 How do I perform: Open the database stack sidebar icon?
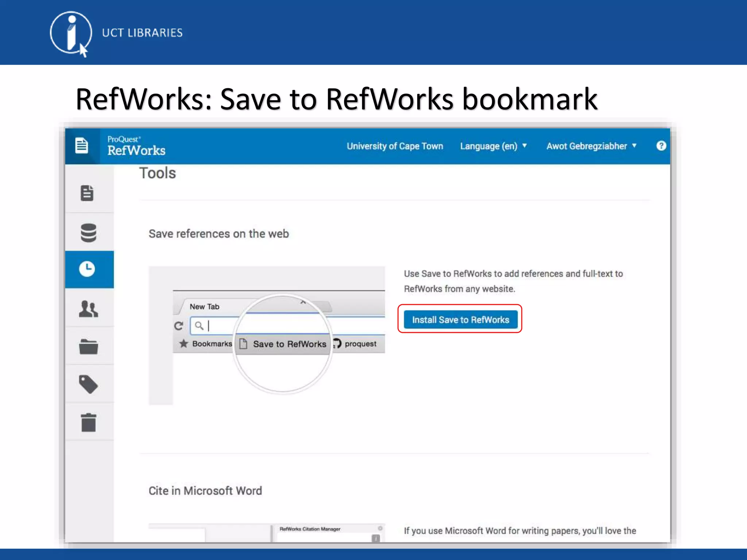(x=88, y=233)
